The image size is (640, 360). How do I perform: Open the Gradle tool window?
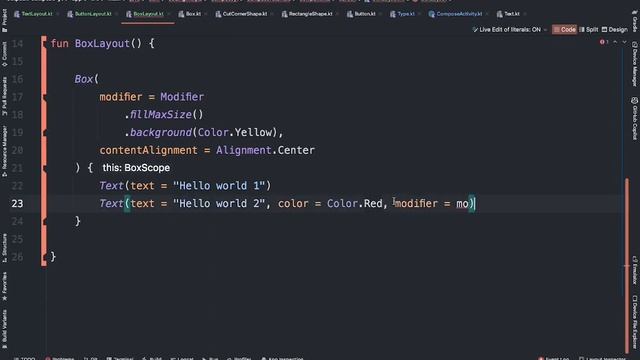tap(635, 22)
